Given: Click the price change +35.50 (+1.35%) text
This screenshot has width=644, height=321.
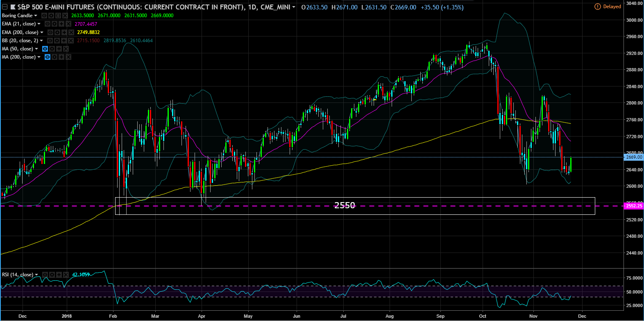Looking at the screenshot, I should [442, 7].
